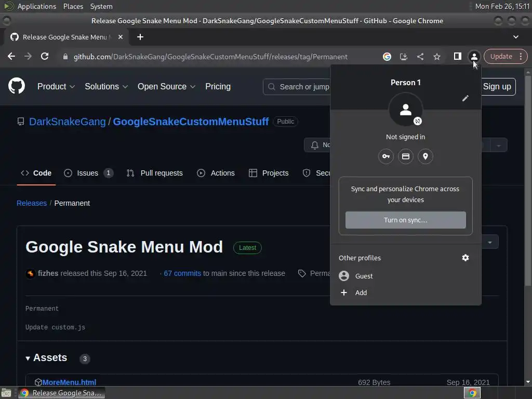
Task: Open a new browser tab
Action: (x=140, y=37)
